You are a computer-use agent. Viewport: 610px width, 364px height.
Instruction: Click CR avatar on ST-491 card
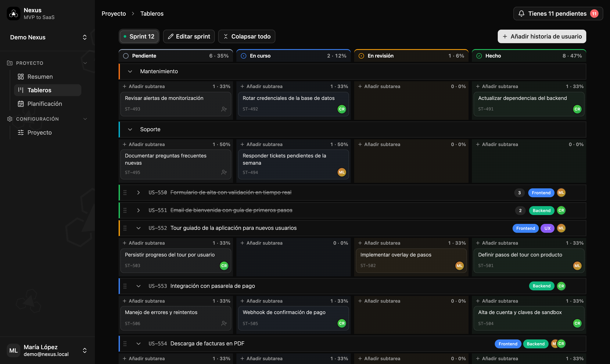(x=577, y=109)
